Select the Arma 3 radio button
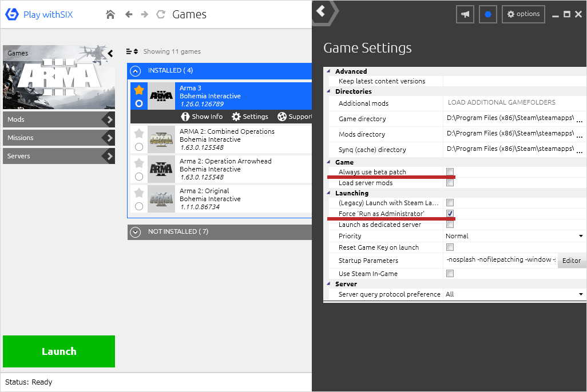 coord(139,103)
